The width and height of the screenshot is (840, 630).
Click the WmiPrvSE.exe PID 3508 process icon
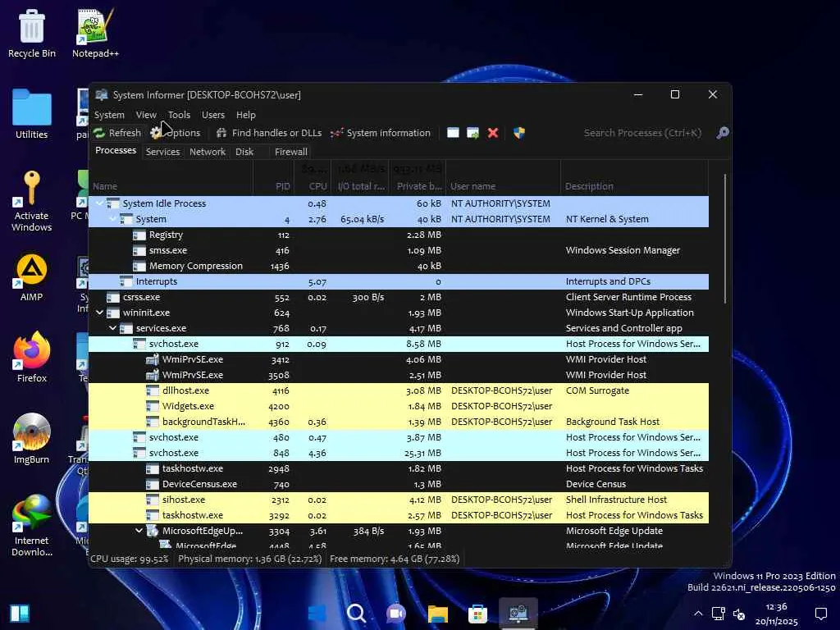(x=153, y=374)
